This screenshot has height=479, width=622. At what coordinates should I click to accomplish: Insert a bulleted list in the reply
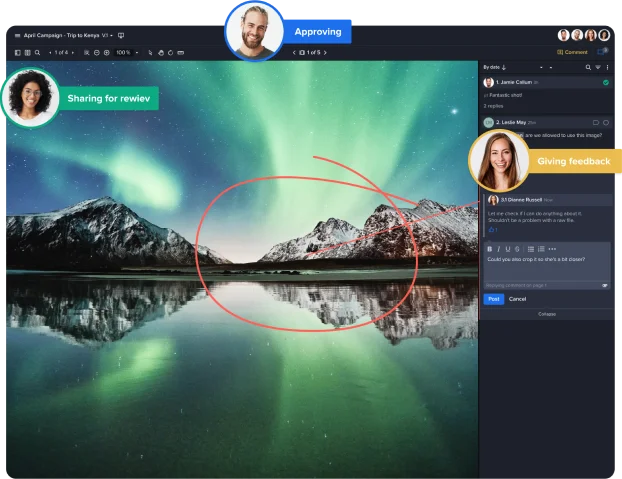point(530,249)
